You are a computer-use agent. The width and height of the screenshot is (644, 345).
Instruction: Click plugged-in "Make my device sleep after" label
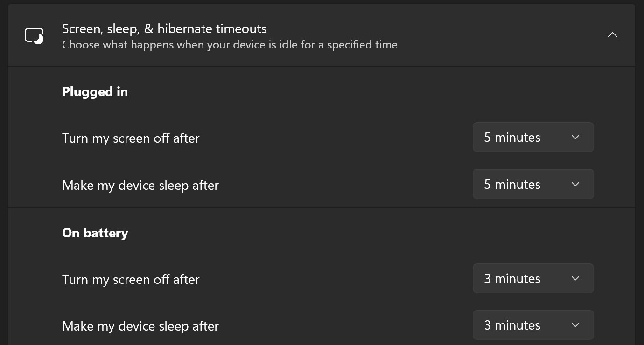(x=140, y=186)
